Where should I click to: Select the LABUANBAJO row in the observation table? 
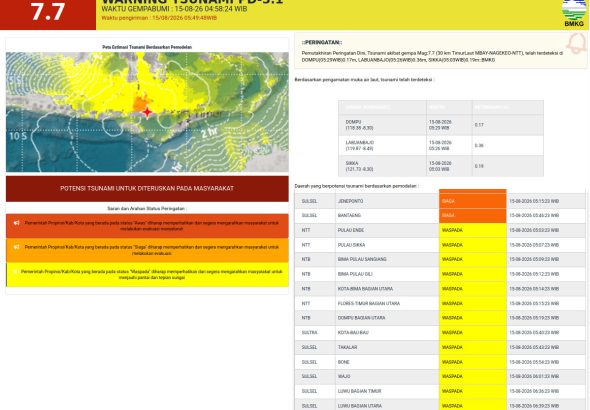click(441, 146)
